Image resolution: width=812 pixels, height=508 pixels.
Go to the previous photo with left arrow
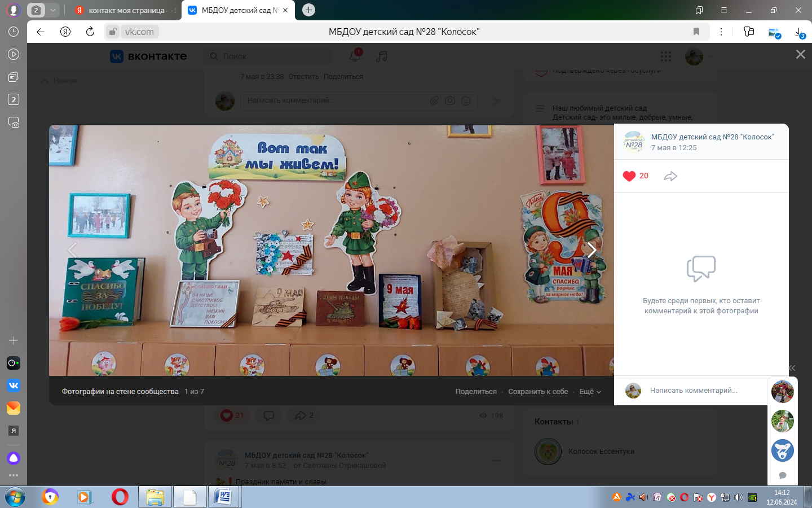pyautogui.click(x=72, y=250)
